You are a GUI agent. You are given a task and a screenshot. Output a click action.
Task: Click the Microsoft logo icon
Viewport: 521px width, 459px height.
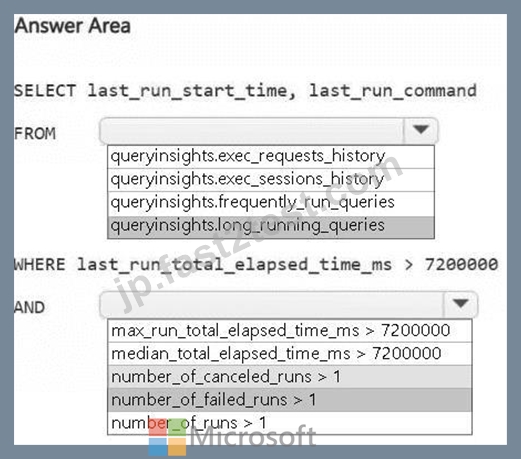coord(167,437)
